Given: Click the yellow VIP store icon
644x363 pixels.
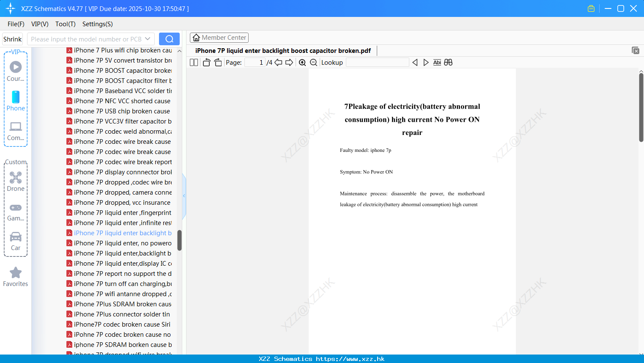Looking at the screenshot, I should 591,8.
